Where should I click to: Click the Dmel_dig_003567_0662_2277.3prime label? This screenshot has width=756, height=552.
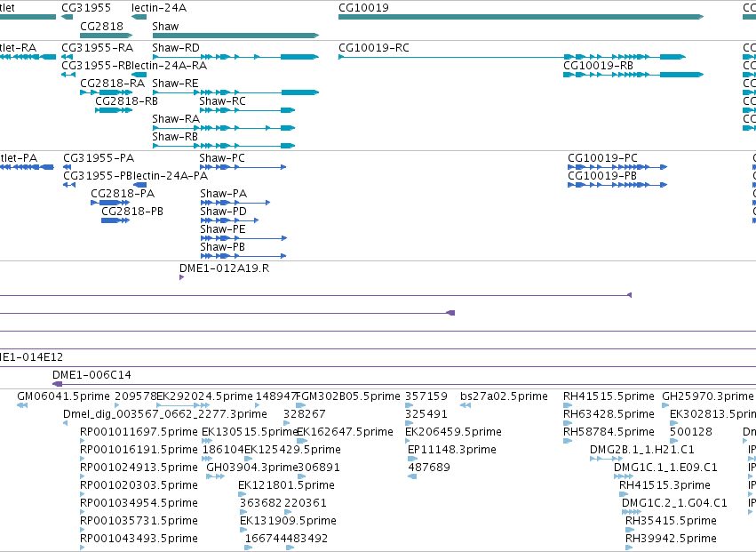pos(165,414)
